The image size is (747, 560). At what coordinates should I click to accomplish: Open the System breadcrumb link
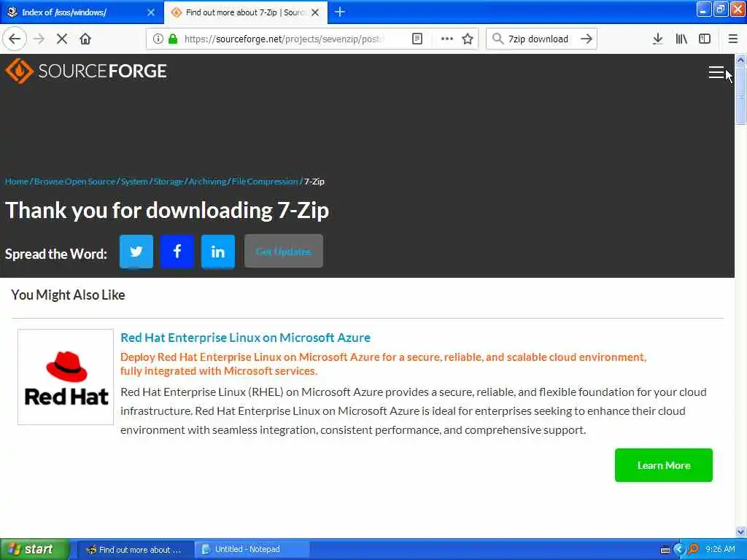[134, 182]
